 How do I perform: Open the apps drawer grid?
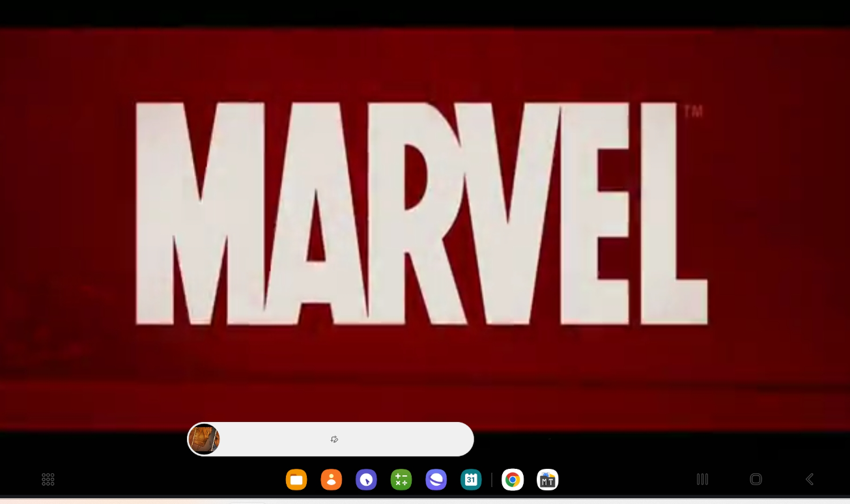[x=48, y=479]
